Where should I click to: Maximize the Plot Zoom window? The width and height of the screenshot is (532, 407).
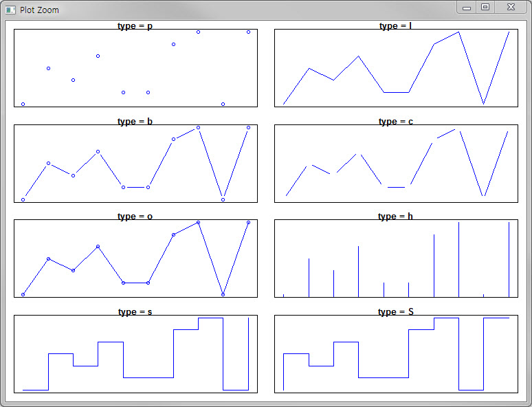pyautogui.click(x=485, y=8)
